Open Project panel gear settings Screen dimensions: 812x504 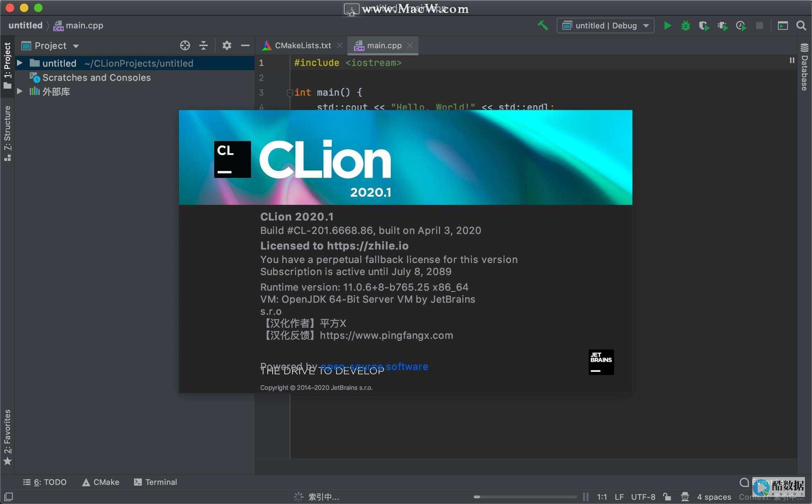(x=227, y=45)
